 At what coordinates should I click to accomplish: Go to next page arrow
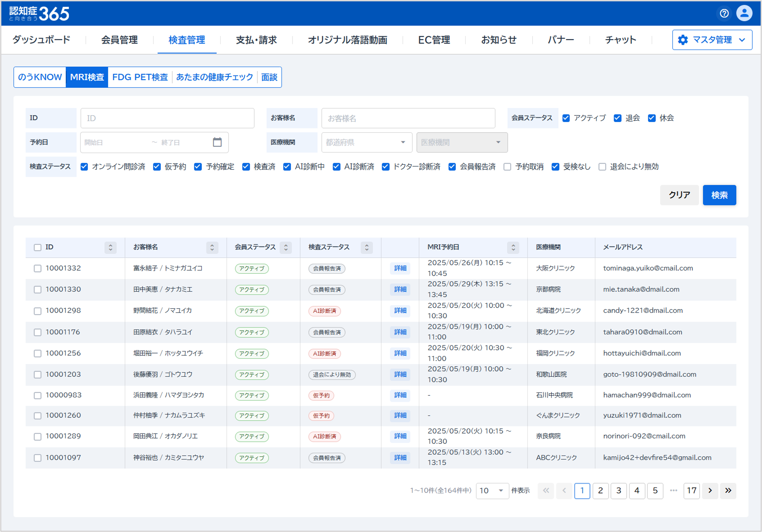pyautogui.click(x=710, y=490)
